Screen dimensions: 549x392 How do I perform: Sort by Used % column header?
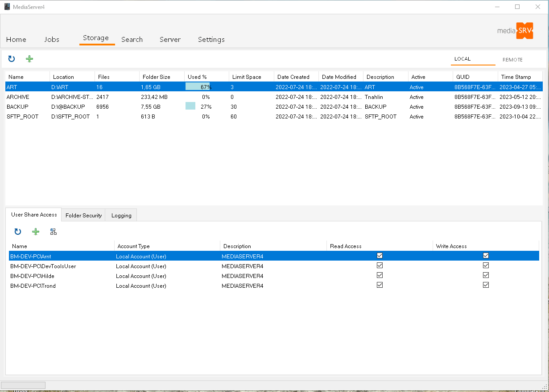(x=206, y=77)
